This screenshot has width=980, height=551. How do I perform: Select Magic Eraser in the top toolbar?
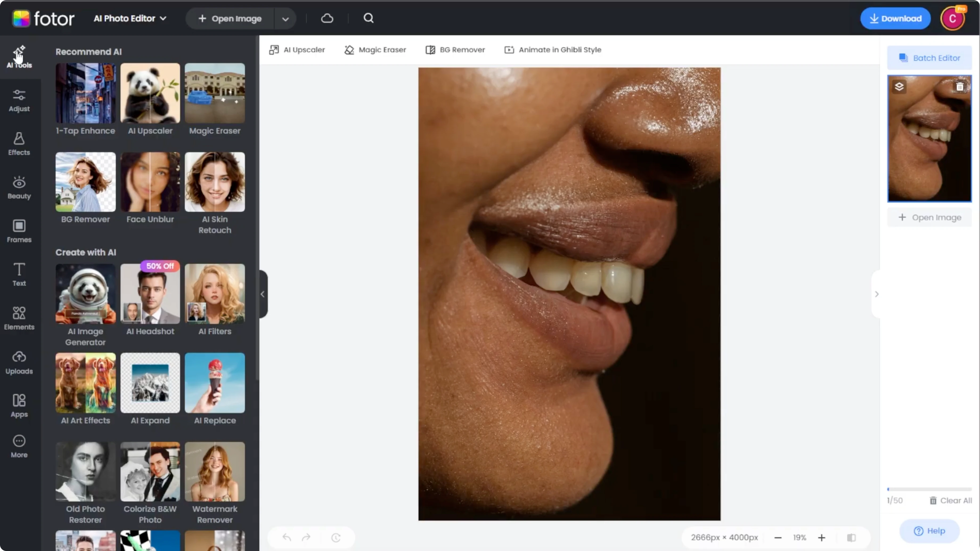375,50
